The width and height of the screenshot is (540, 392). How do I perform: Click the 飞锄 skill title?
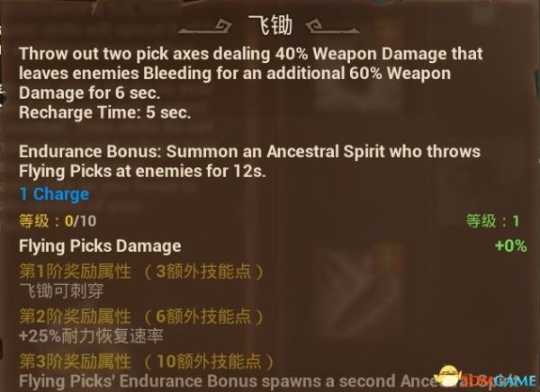(270, 25)
